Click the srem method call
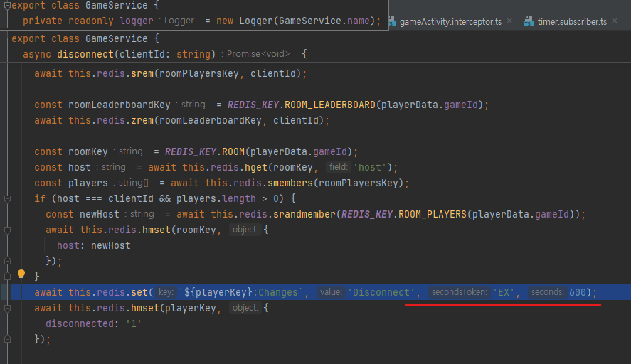The height and width of the screenshot is (364, 631). pyautogui.click(x=142, y=74)
